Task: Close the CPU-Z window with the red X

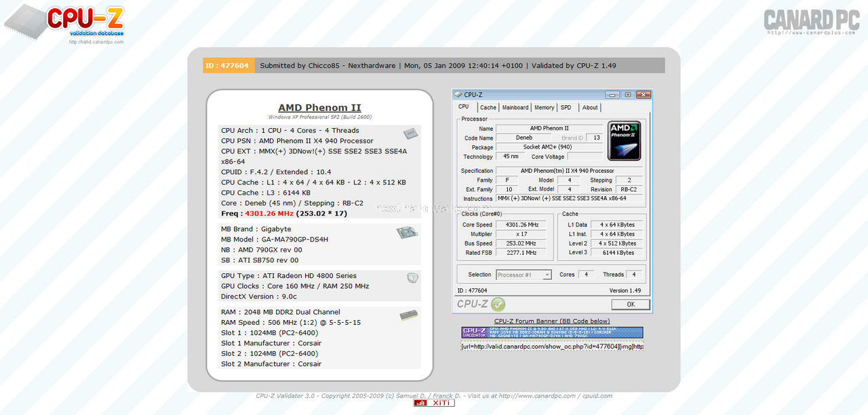Action: tap(644, 95)
